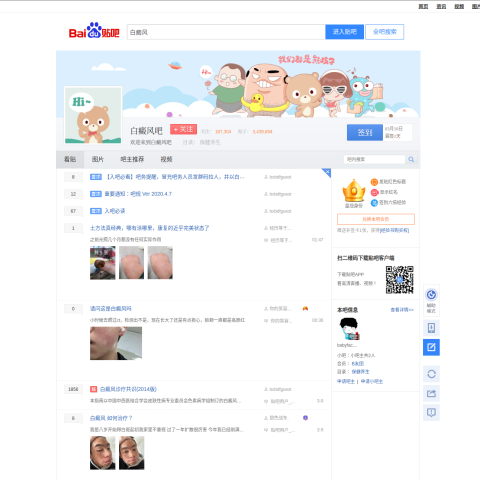The image size is (480, 480).
Task: Click the 申请吧主 link
Action: tap(346, 381)
